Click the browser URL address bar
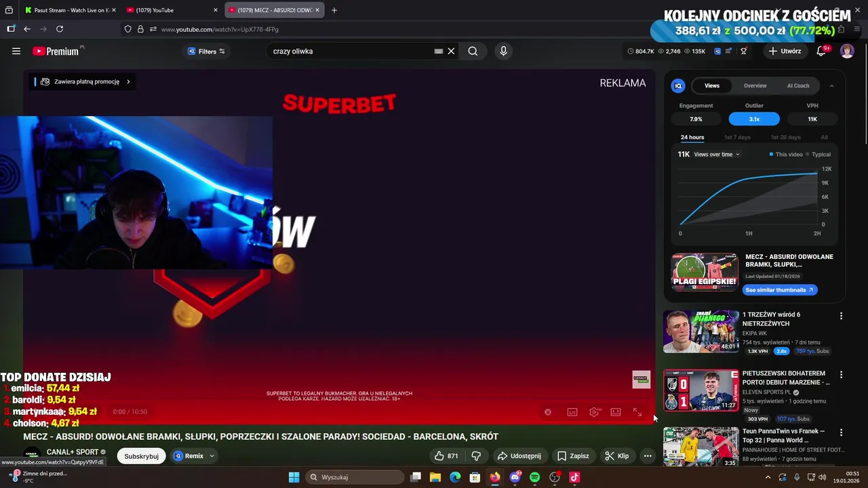This screenshot has height=488, width=868. [387, 29]
